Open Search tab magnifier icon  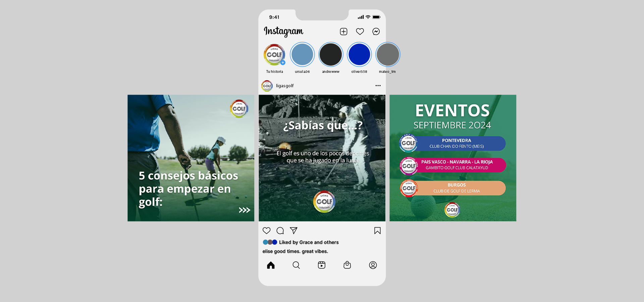pos(296,265)
